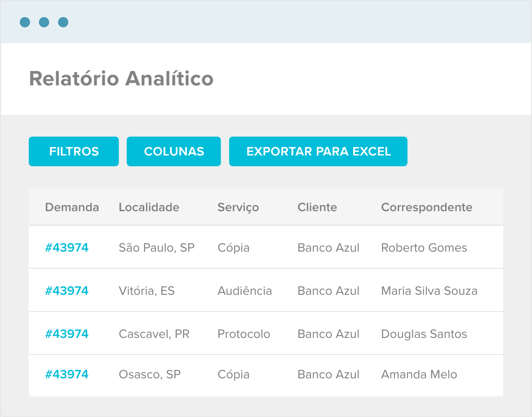Click the middle window control dot
The height and width of the screenshot is (417, 532).
[x=44, y=22]
